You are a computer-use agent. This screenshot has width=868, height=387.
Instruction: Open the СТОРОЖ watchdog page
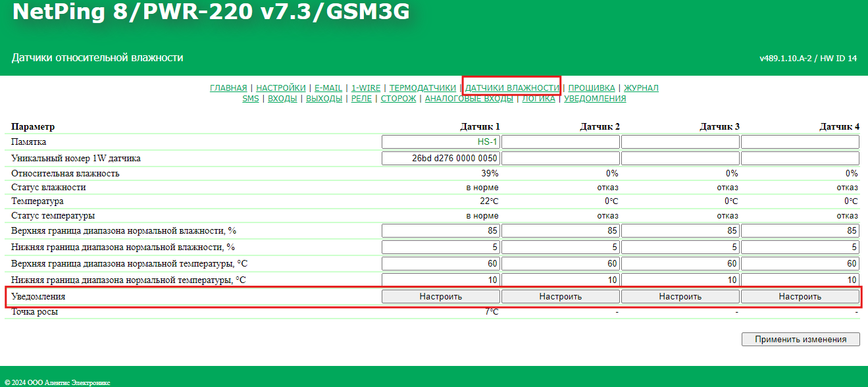click(x=398, y=99)
